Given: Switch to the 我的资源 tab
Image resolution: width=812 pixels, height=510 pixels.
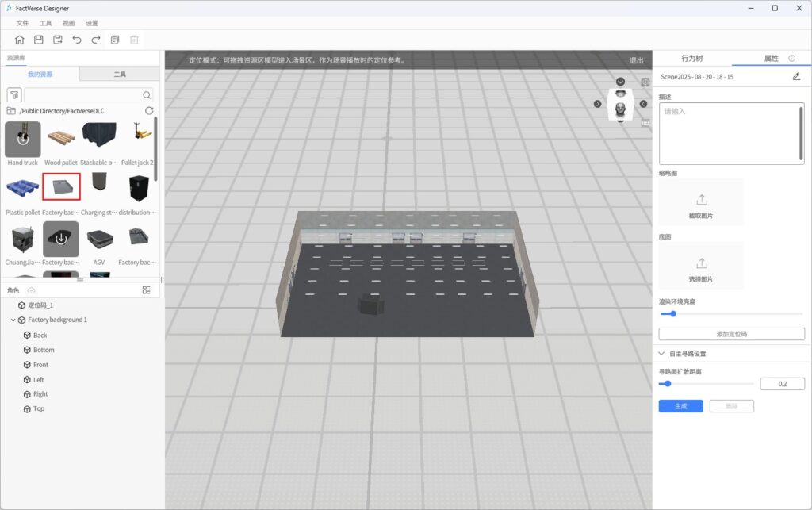Looking at the screenshot, I should coord(40,74).
